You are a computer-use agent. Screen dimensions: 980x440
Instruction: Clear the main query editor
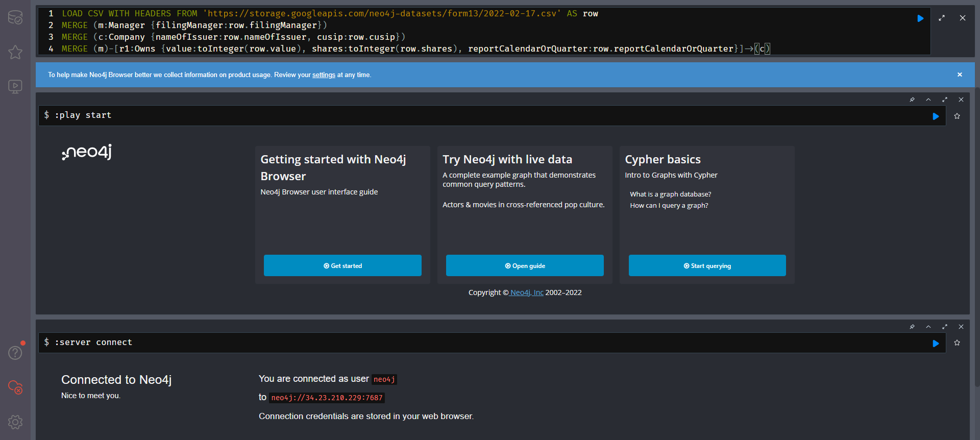coord(963,18)
